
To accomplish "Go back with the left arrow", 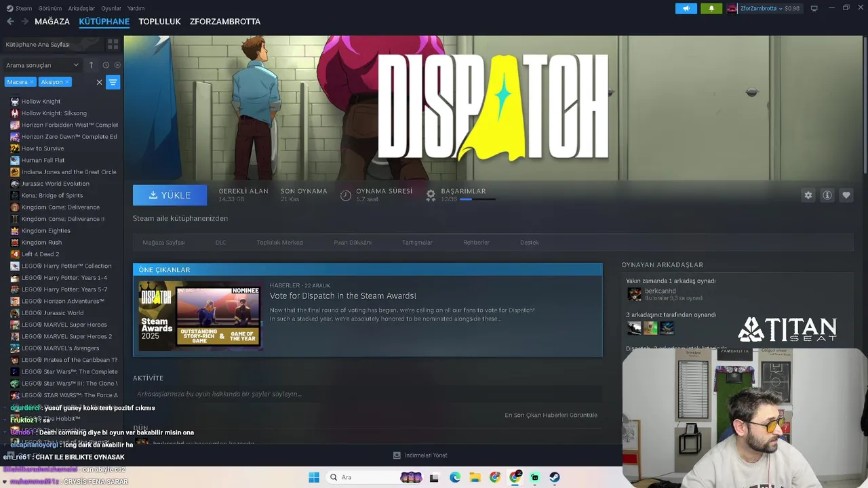I will tap(10, 22).
